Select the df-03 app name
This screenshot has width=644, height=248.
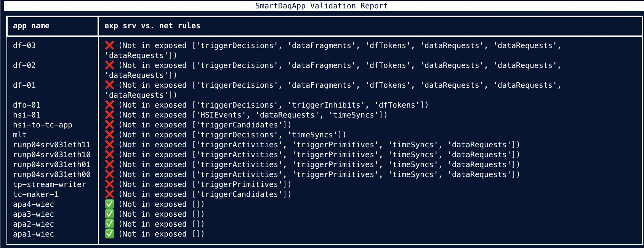click(24, 45)
